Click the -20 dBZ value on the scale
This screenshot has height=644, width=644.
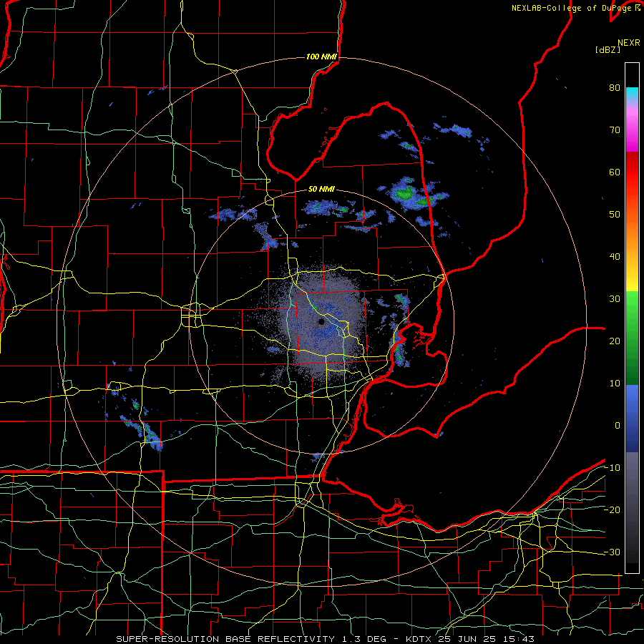point(612,509)
